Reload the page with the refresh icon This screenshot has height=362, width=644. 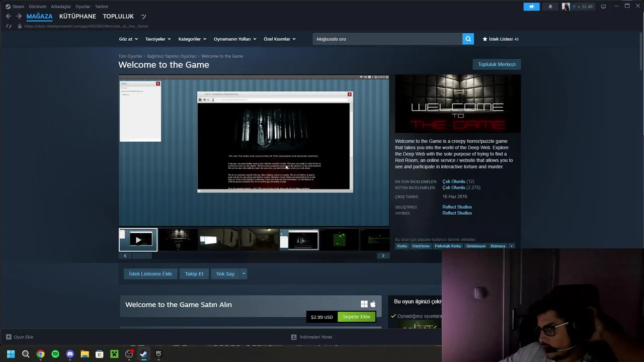(9, 26)
